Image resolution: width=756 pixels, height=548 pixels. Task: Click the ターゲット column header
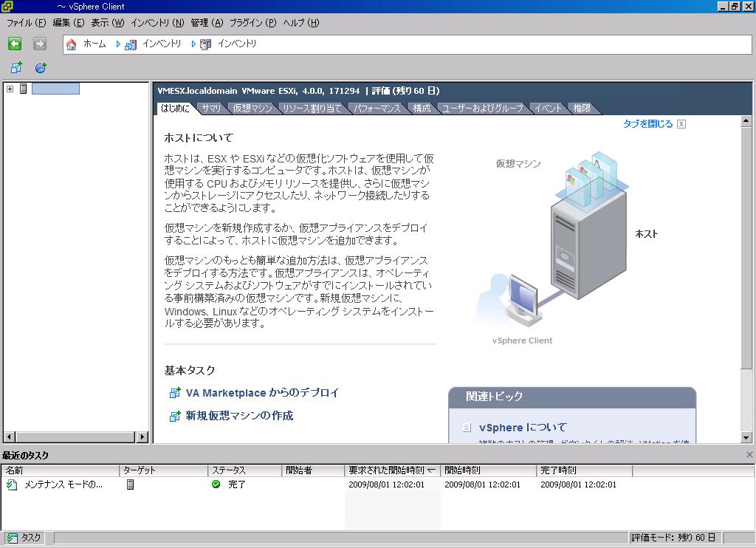pyautogui.click(x=163, y=470)
